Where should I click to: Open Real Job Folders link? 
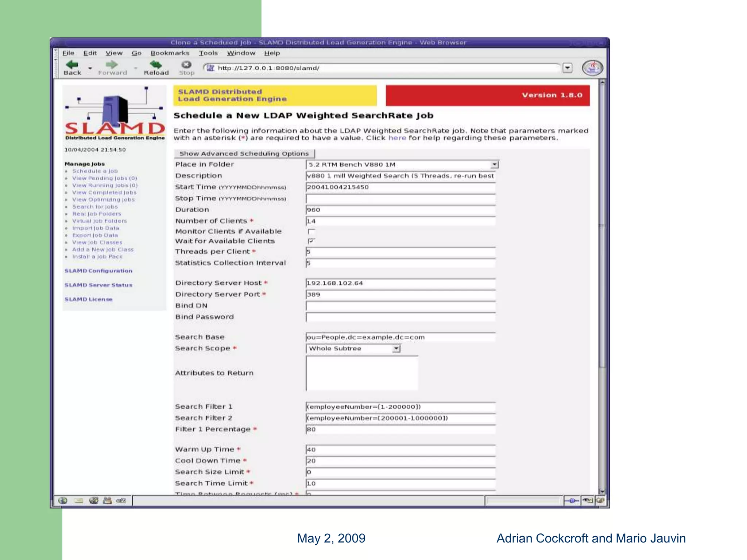click(x=97, y=214)
